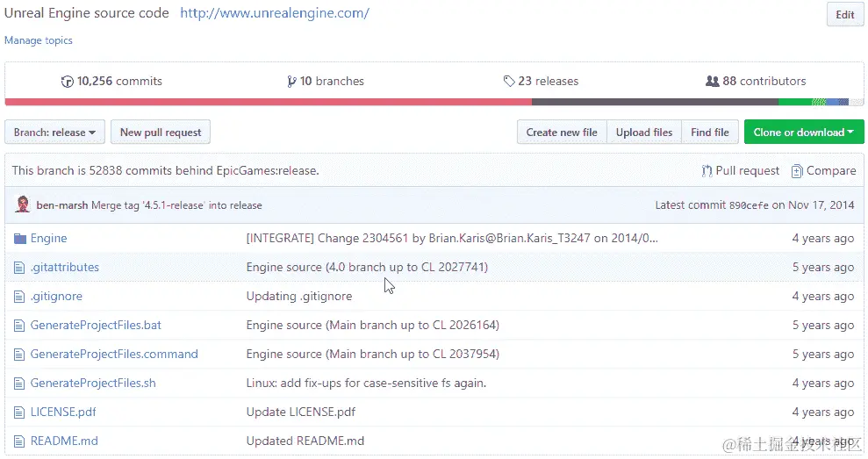Image resolution: width=868 pixels, height=459 pixels.
Task: Click the Engine row '4 years ago' timestamp
Action: tap(822, 239)
